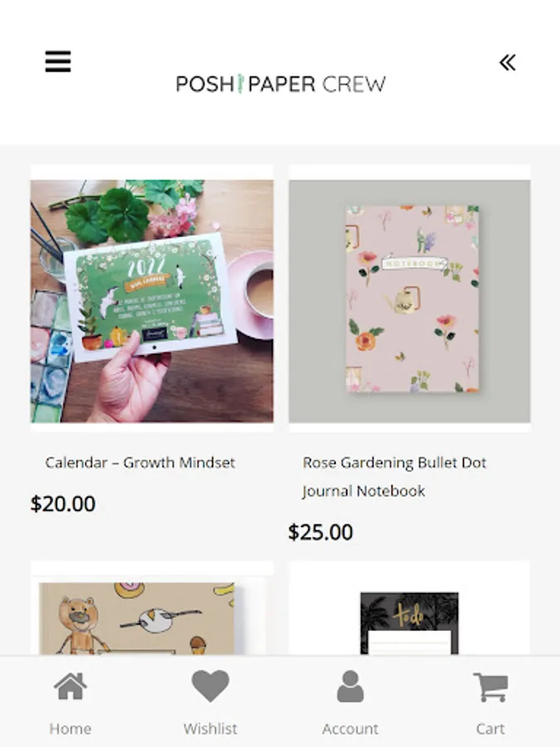Click the Posh Paper Crew logo

pyautogui.click(x=280, y=84)
